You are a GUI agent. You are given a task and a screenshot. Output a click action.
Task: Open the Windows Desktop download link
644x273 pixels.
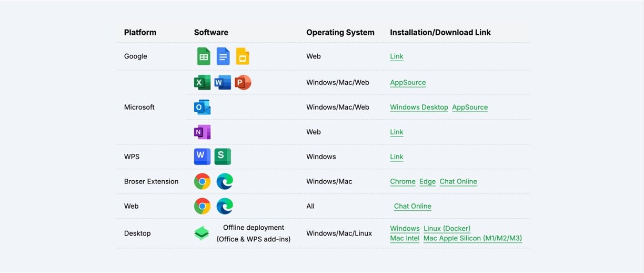pos(419,108)
